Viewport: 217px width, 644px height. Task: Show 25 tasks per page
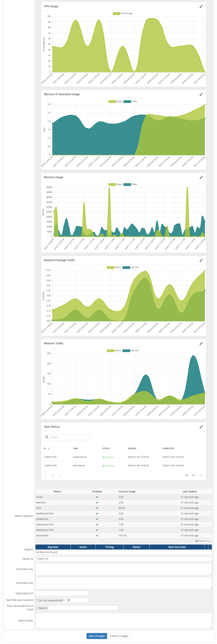193,475
